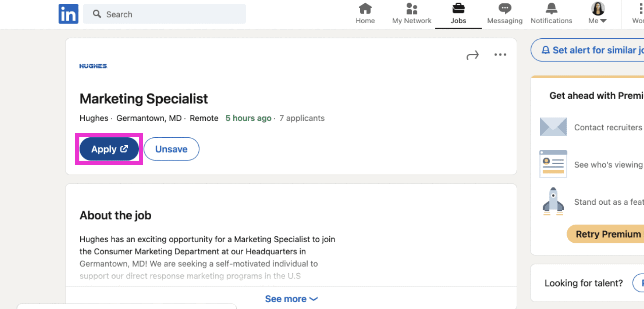Image resolution: width=644 pixels, height=309 pixels.
Task: Click the Contact recruiters envelope icon
Action: [x=553, y=127]
